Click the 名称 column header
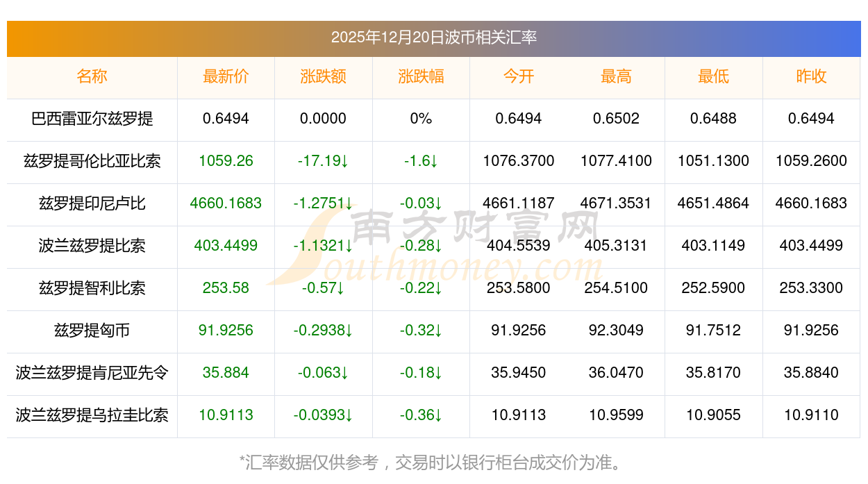868x484 pixels. click(92, 76)
